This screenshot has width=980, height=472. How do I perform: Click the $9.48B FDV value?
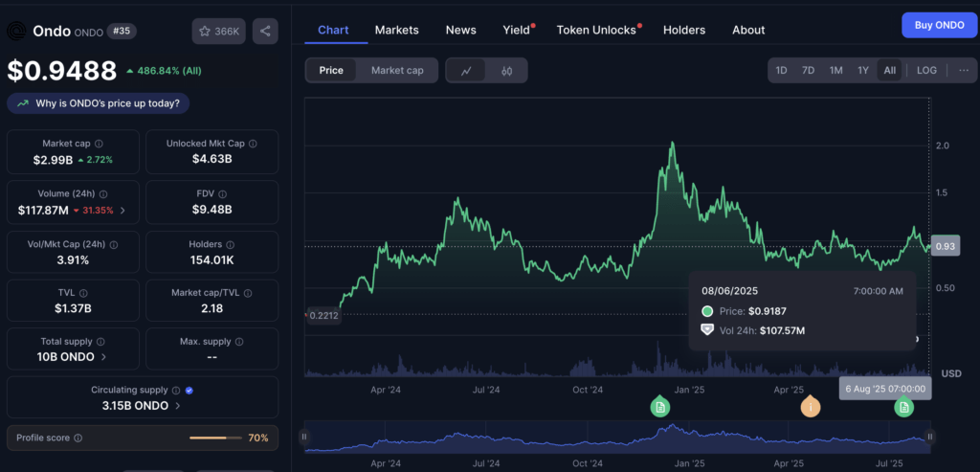pos(212,210)
